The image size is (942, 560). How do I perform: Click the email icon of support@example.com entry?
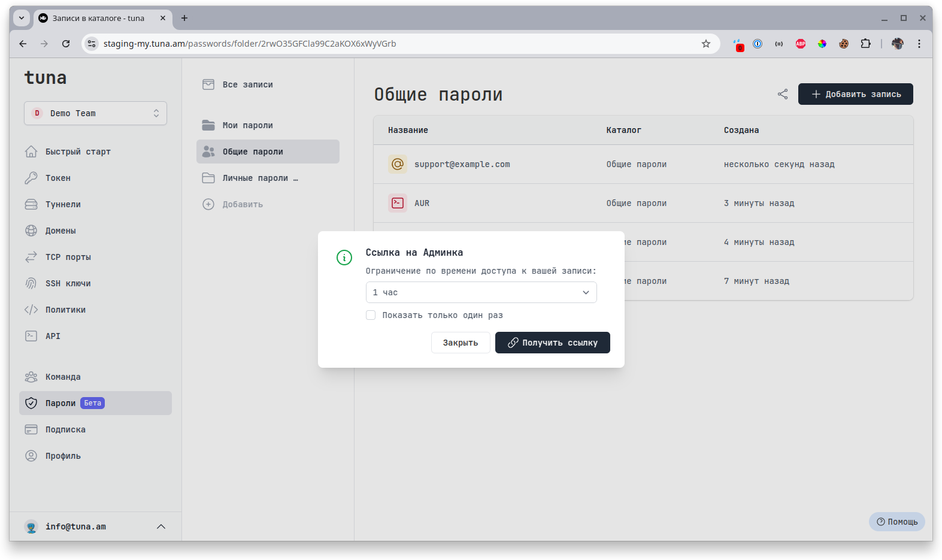(x=398, y=164)
